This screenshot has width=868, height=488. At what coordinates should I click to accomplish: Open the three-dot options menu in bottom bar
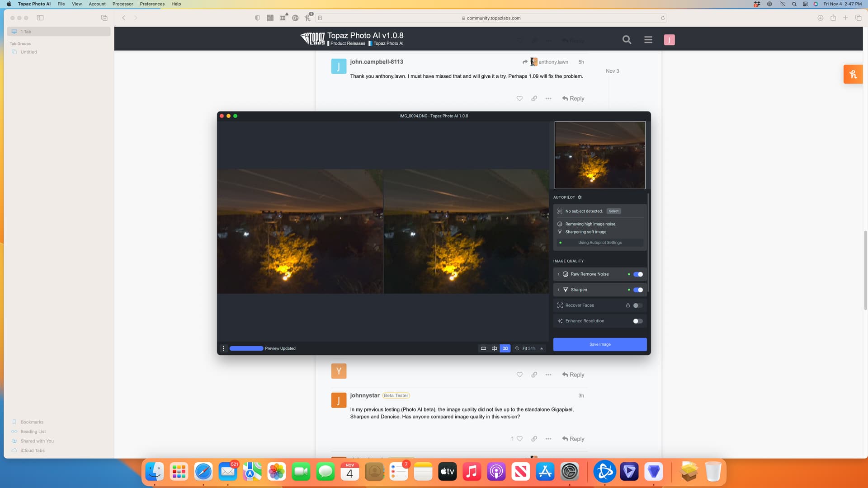coord(223,348)
